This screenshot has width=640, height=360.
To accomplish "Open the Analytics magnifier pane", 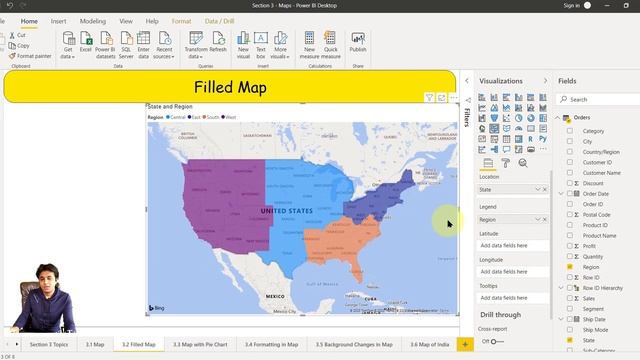I will coord(523,163).
